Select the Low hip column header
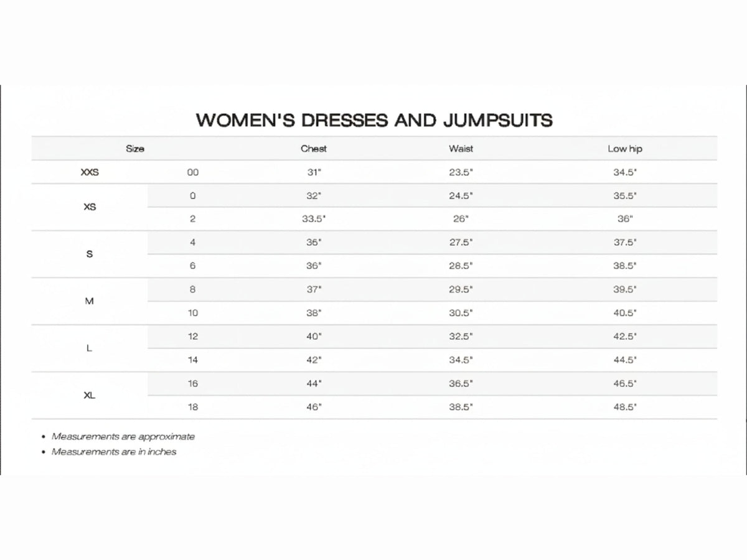Screen dimensions: 747x560 625,149
